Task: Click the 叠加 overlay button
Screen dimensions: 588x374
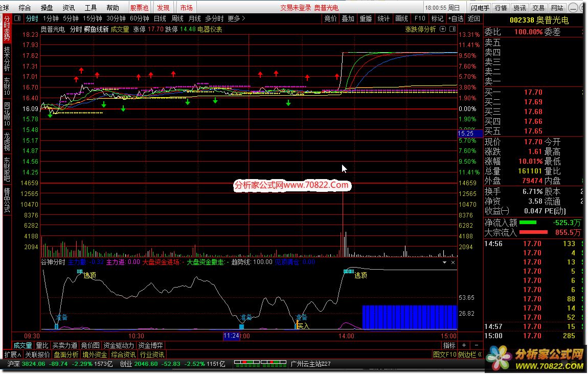Action: pyautogui.click(x=348, y=18)
